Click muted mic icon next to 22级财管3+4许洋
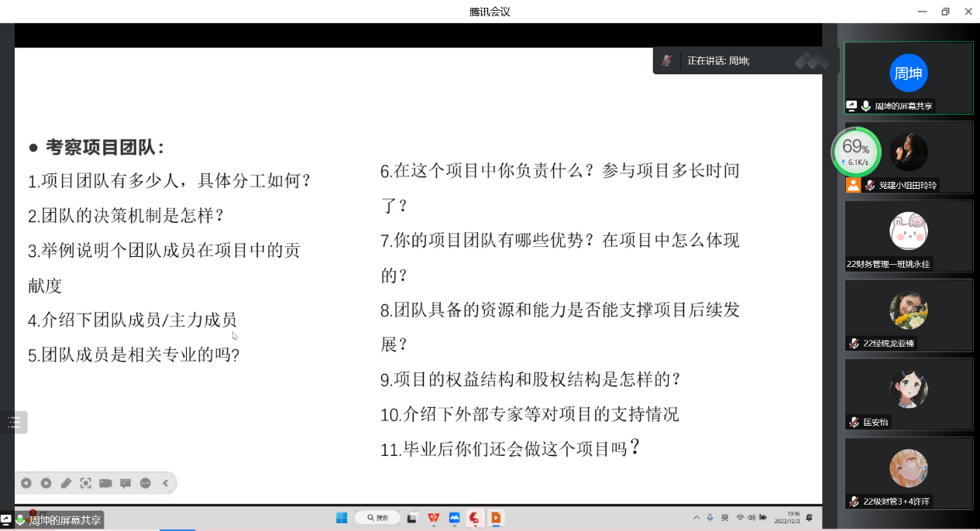 [x=854, y=501]
